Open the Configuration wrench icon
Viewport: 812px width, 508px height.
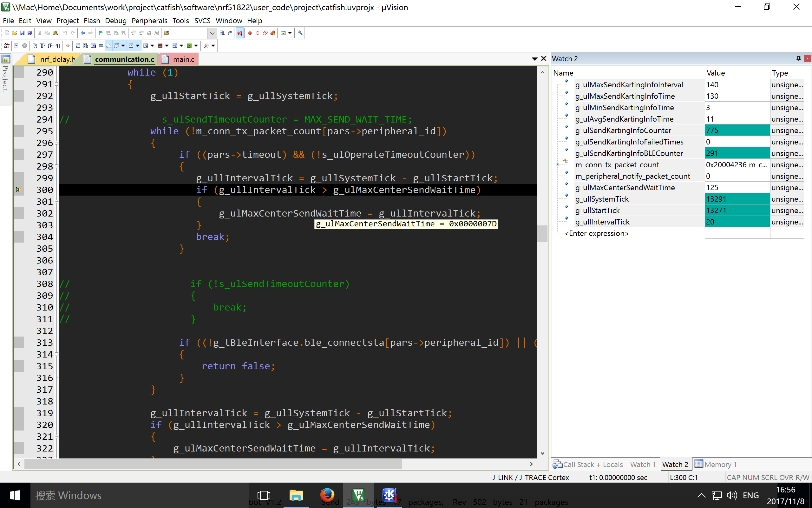click(x=300, y=33)
